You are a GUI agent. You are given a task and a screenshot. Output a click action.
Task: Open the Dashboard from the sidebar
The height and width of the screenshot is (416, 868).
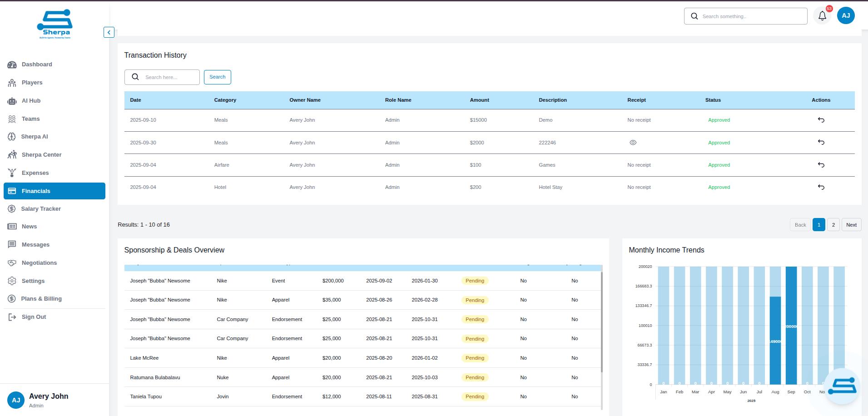37,64
